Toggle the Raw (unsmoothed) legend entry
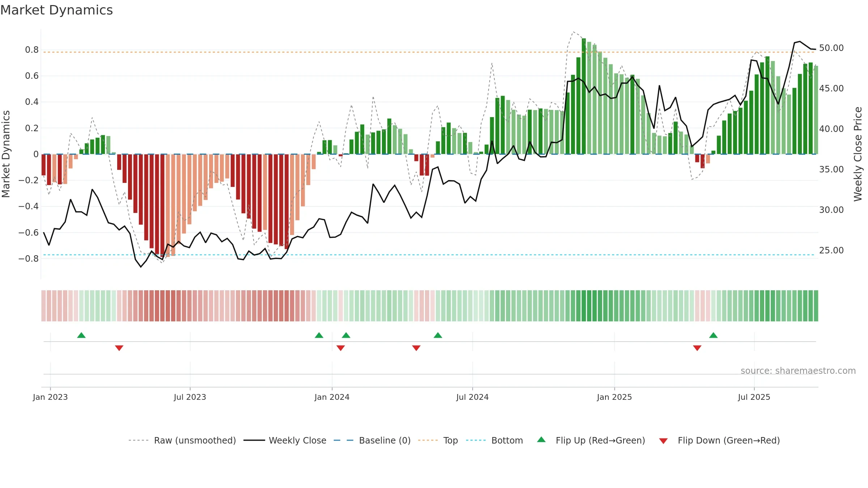Screen dimensions: 868x488 click(x=182, y=440)
